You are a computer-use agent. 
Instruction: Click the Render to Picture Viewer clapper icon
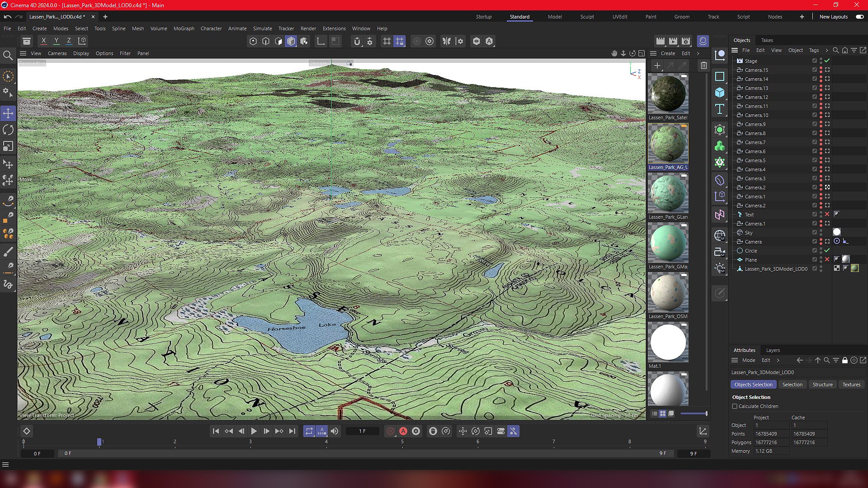pos(673,41)
